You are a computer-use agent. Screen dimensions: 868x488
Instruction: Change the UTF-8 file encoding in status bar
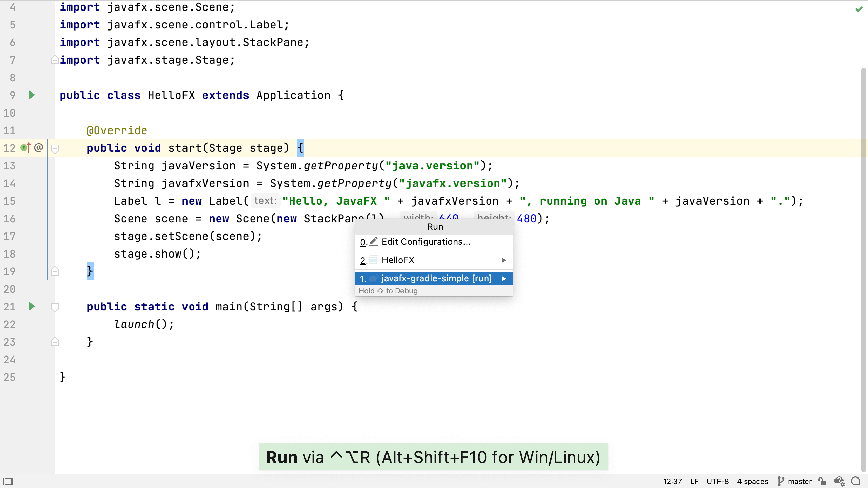click(x=717, y=481)
